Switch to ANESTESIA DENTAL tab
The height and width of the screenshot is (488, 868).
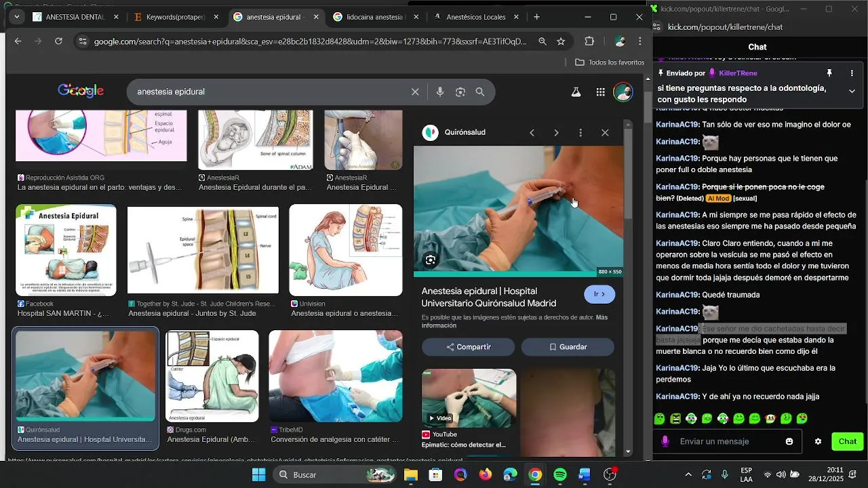[x=76, y=17]
